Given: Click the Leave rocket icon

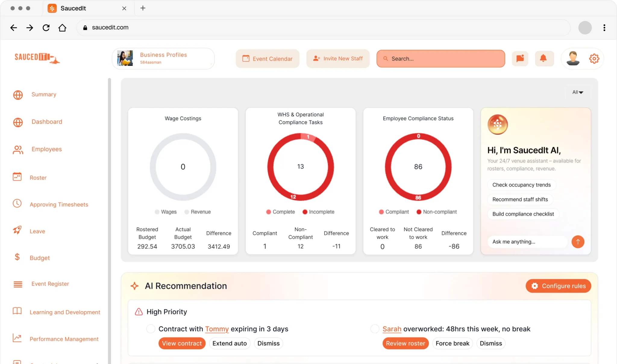Looking at the screenshot, I should click(x=17, y=230).
